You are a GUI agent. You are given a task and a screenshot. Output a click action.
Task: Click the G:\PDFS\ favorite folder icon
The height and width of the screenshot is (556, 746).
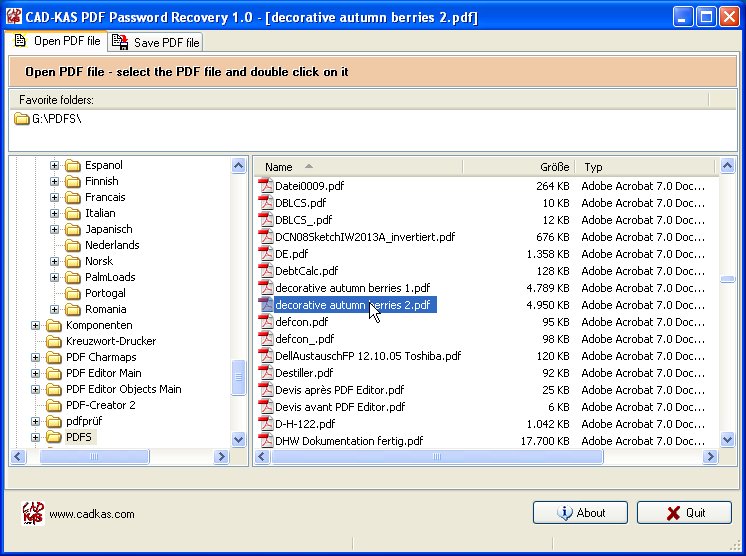coord(22,120)
